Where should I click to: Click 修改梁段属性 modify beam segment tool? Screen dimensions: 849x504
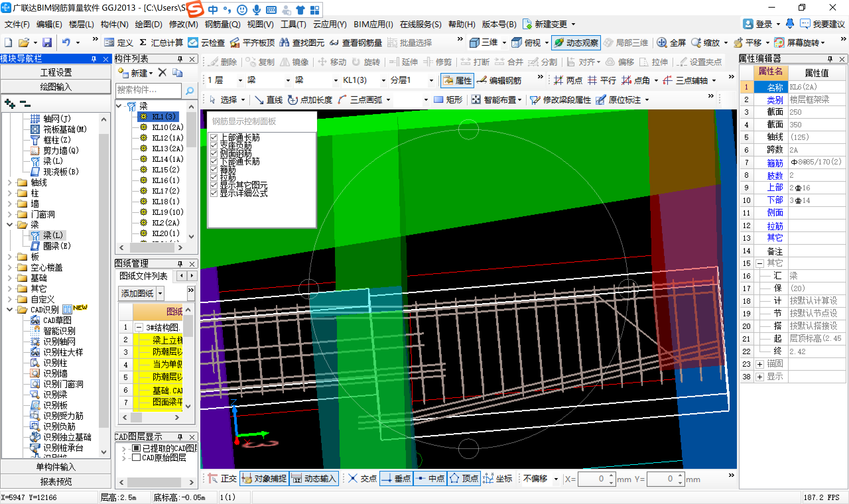pyautogui.click(x=560, y=100)
